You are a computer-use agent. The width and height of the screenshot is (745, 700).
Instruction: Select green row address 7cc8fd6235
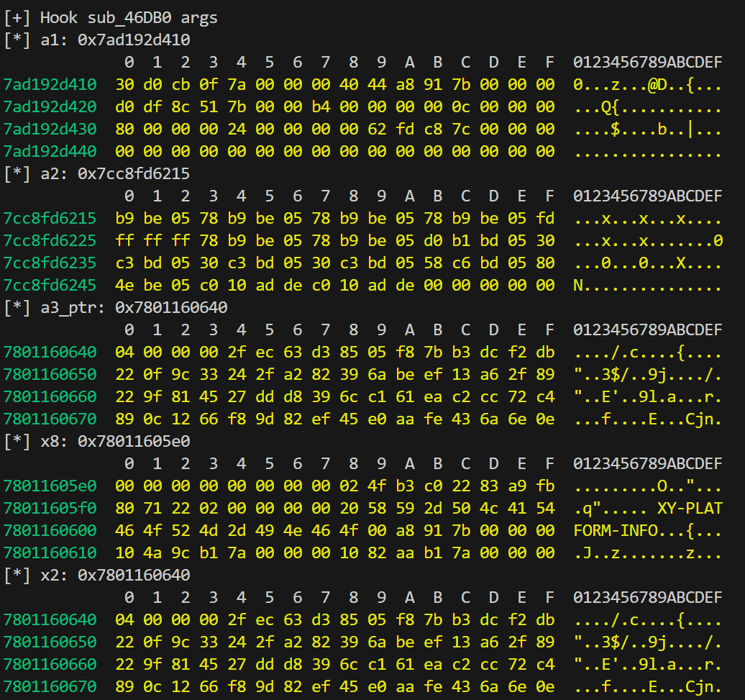pos(50,263)
